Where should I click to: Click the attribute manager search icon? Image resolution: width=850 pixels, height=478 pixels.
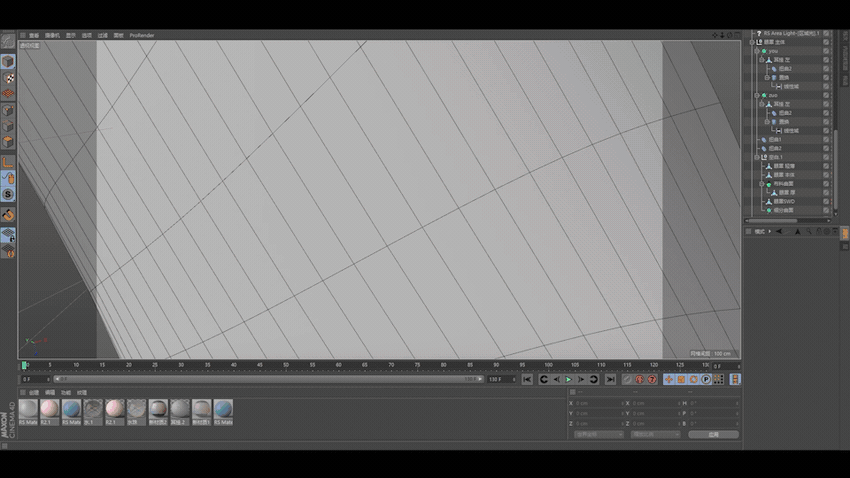pos(809,231)
